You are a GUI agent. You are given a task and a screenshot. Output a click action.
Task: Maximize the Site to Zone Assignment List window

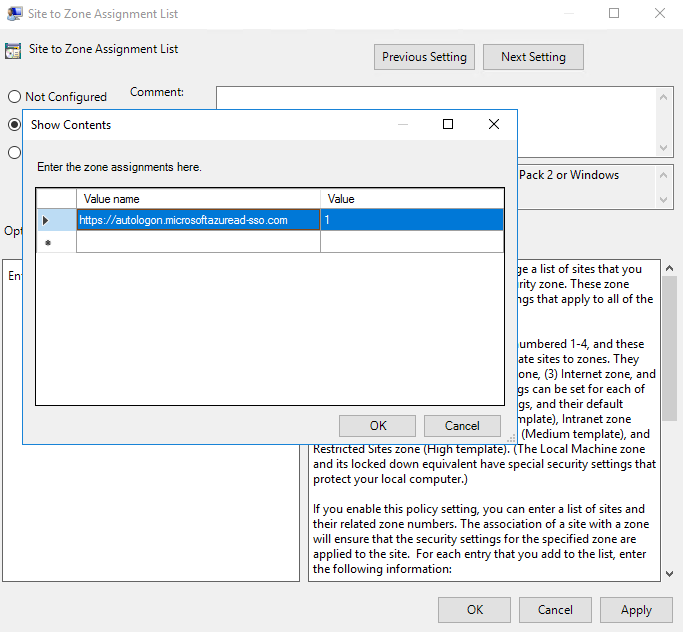coord(614,14)
